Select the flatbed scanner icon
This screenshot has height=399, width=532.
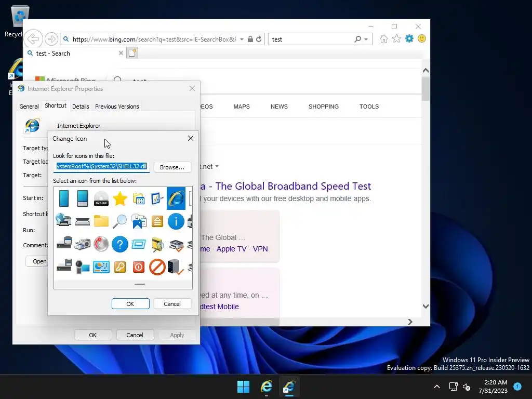point(83,222)
